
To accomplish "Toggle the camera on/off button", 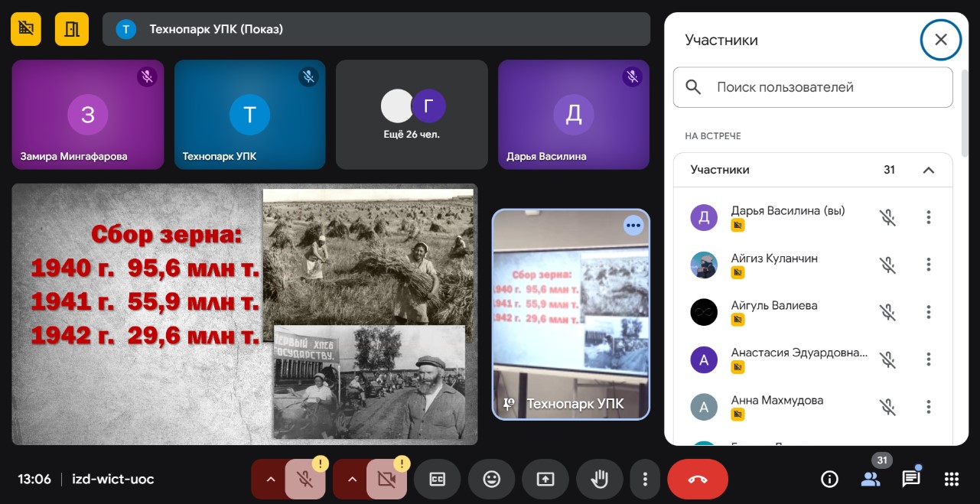I will tap(387, 480).
